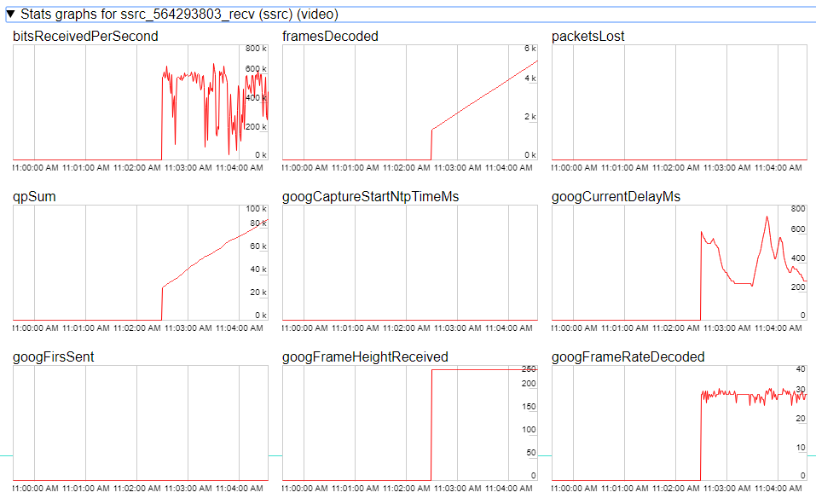This screenshot has width=816, height=504.
Task: Click the qpSum graph plot
Action: pyautogui.click(x=141, y=263)
